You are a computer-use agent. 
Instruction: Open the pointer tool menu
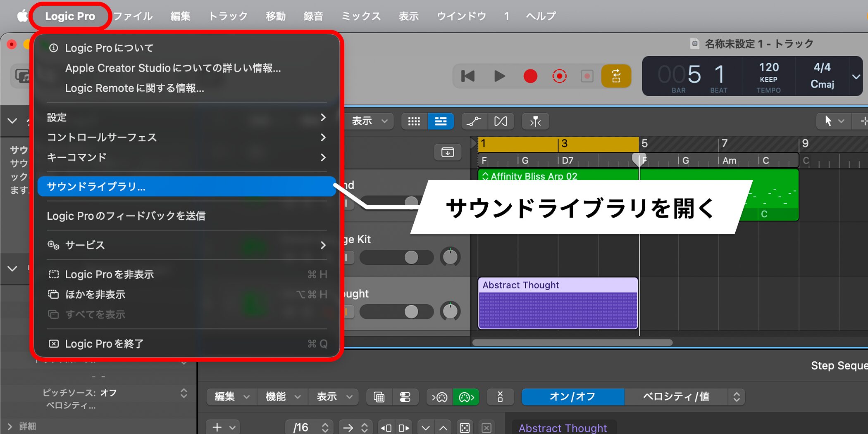point(834,121)
